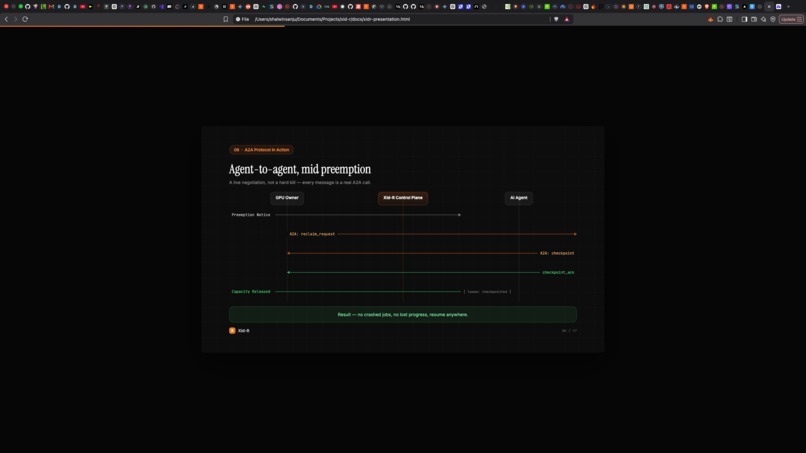Go back to the previous page
806x453 pixels.
coord(6,19)
